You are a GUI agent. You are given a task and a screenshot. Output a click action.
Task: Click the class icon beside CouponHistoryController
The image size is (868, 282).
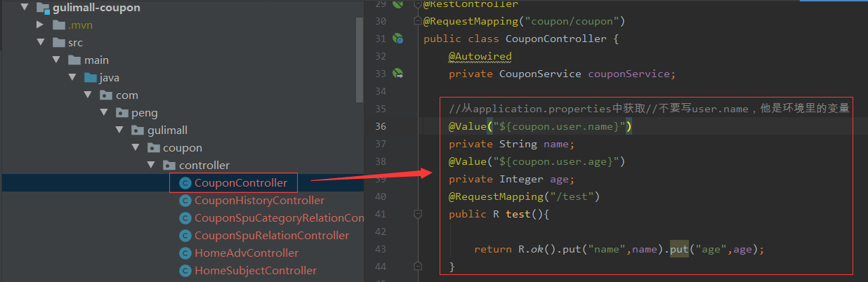tap(185, 201)
